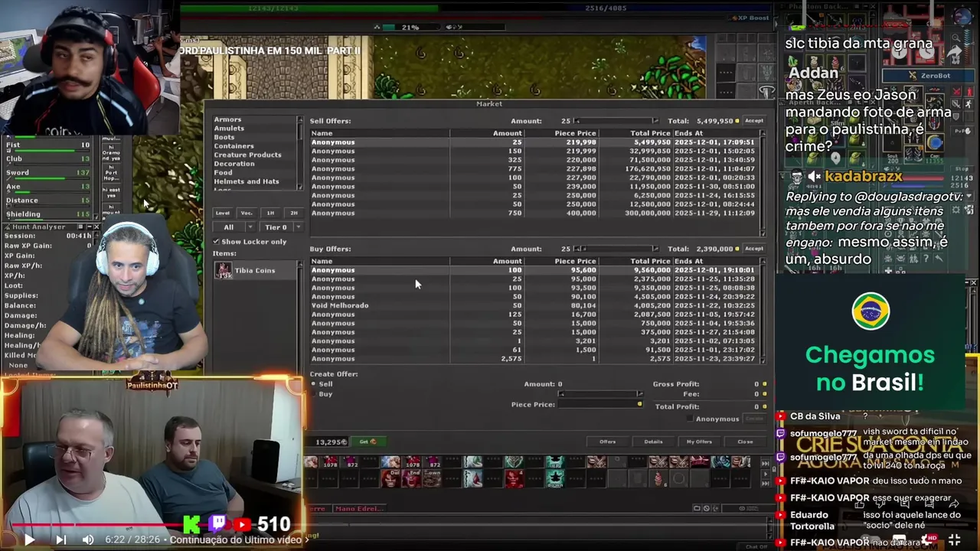
Task: Select the sell offer priced 219,999
Action: tap(534, 151)
